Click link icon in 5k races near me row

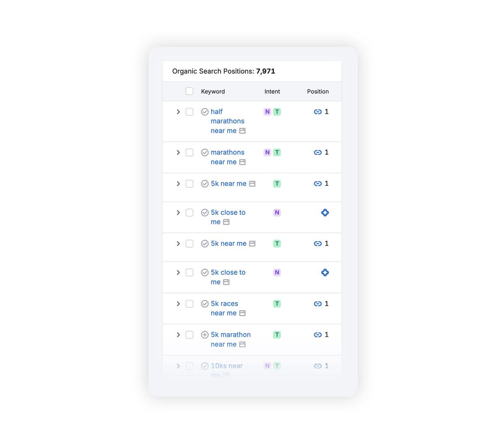(x=318, y=304)
